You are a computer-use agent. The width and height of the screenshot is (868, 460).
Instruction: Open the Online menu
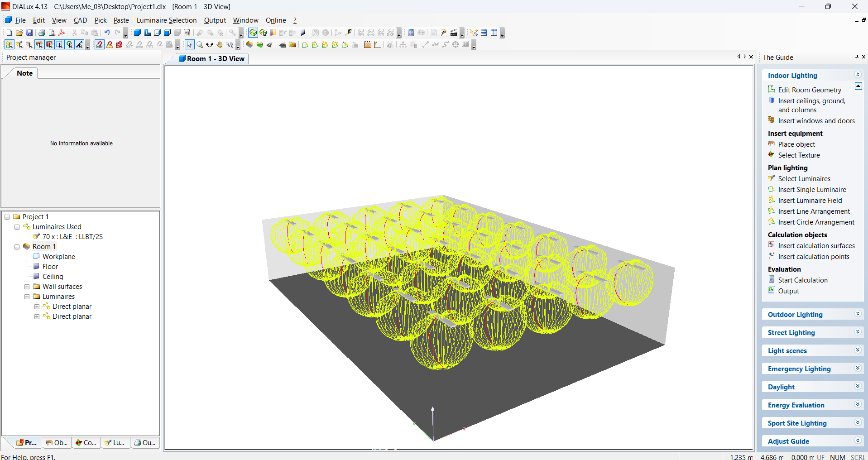point(276,20)
